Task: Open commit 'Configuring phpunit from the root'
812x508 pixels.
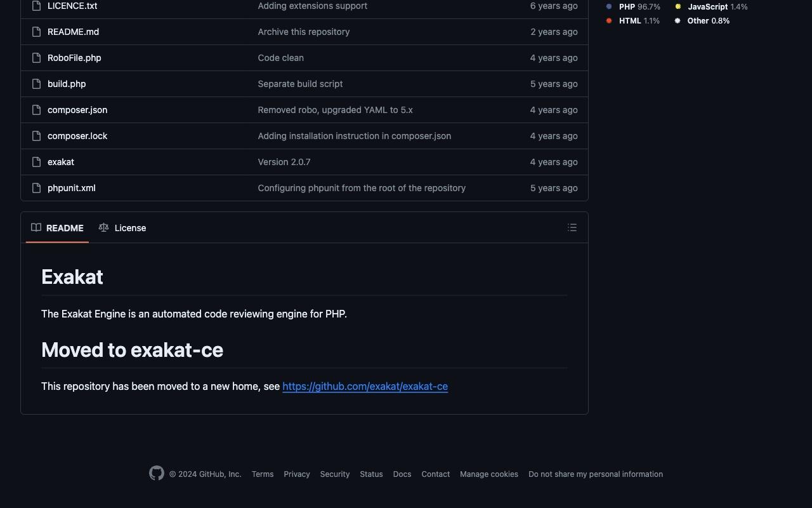Action: point(362,188)
